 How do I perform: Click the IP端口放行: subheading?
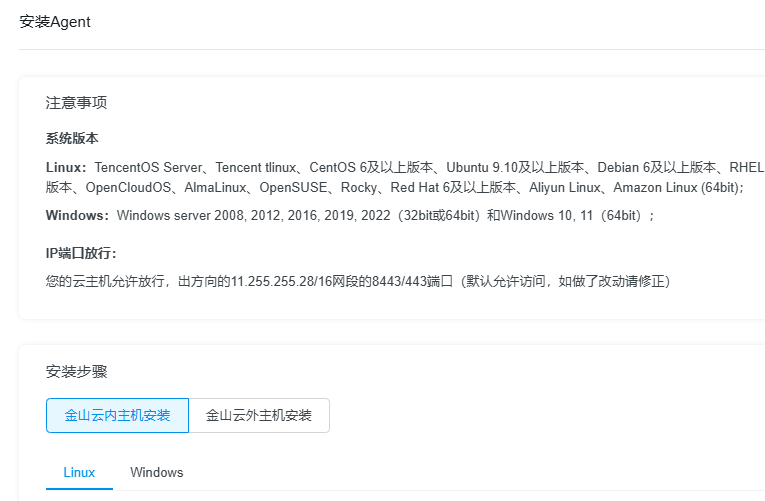pyautogui.click(x=81, y=253)
